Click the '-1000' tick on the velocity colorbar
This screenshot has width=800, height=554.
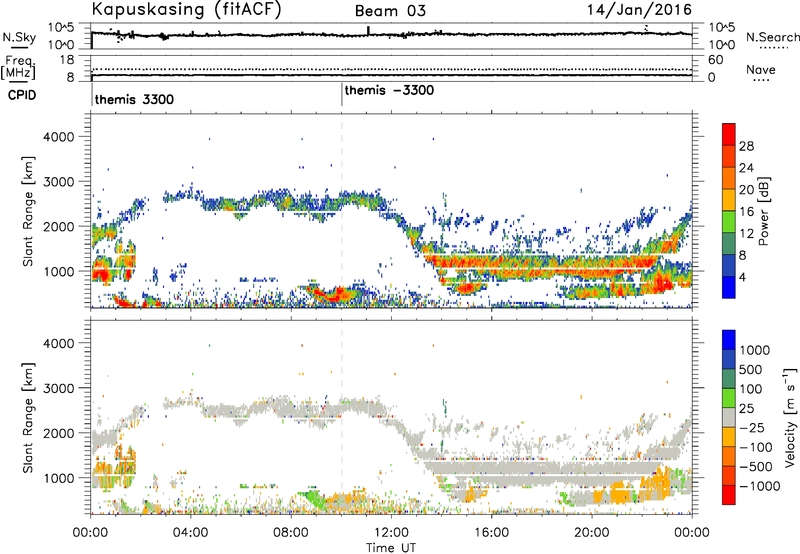[x=759, y=486]
